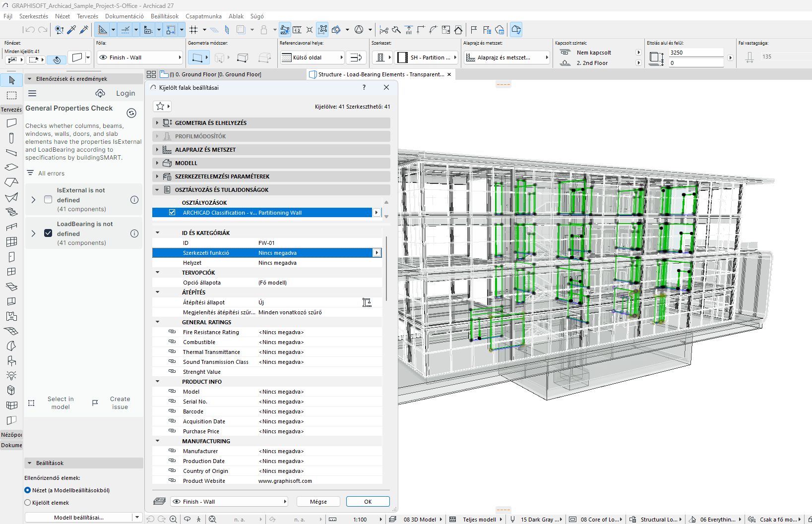Click the OK button

point(368,502)
